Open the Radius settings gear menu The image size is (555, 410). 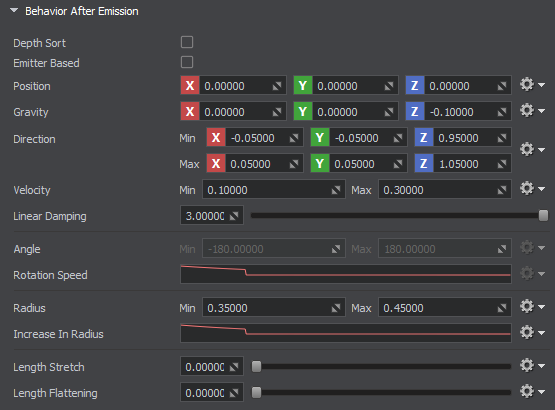pos(532,307)
